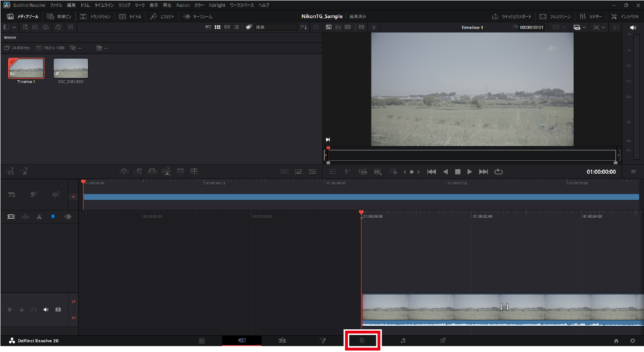Image resolution: width=644 pixels, height=352 pixels.
Task: Go to the project manager home icon
Action: click(x=616, y=341)
